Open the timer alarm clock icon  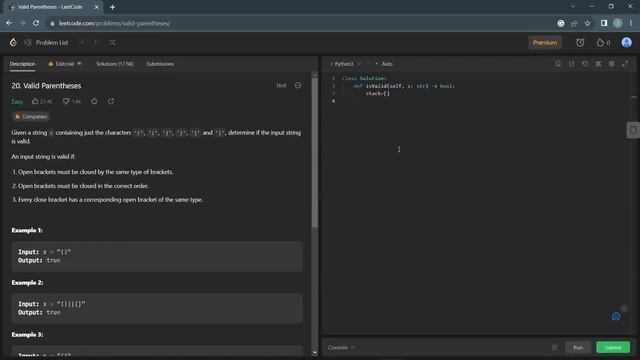[x=580, y=42]
